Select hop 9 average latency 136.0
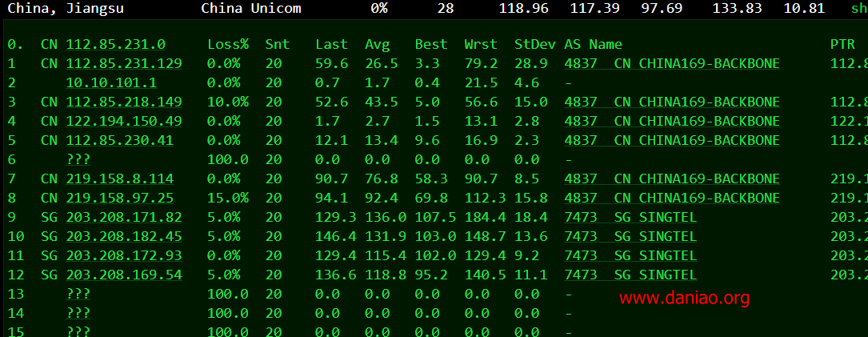This screenshot has height=337, width=868. pyautogui.click(x=386, y=217)
